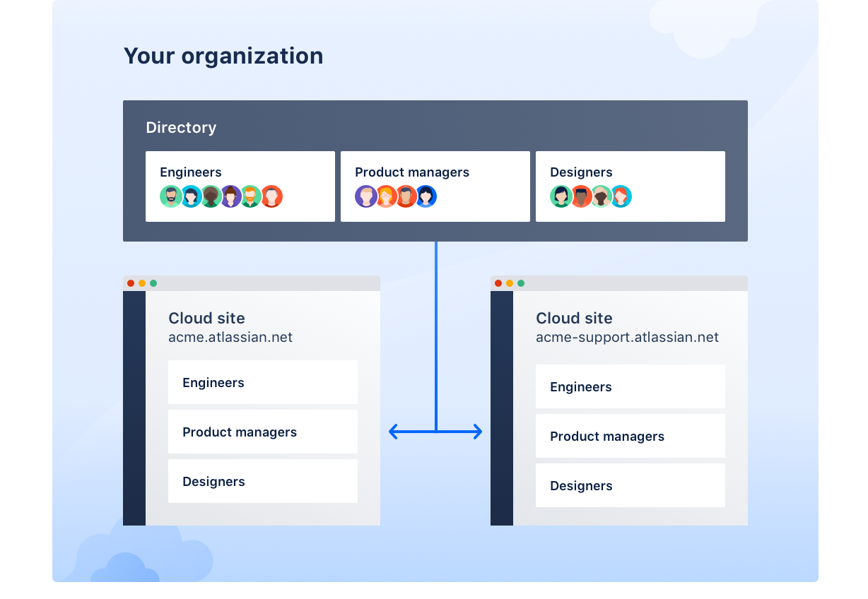Select Engineers in acme-support.atlassian.net site
The height and width of the screenshot is (599, 868).
[631, 386]
